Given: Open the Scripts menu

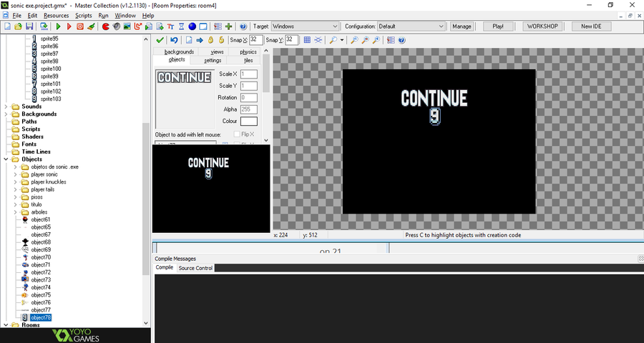Looking at the screenshot, I should click(84, 16).
